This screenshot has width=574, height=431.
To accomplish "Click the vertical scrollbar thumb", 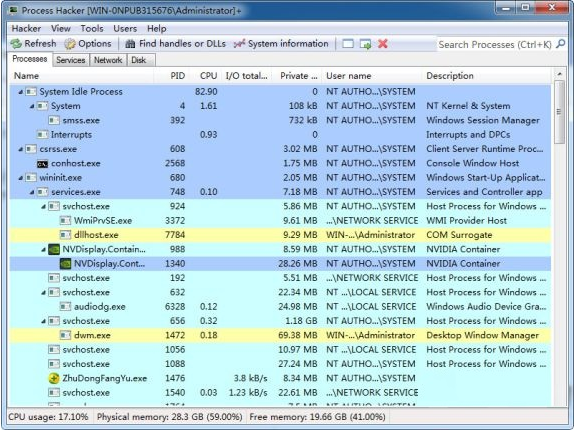I will (559, 112).
